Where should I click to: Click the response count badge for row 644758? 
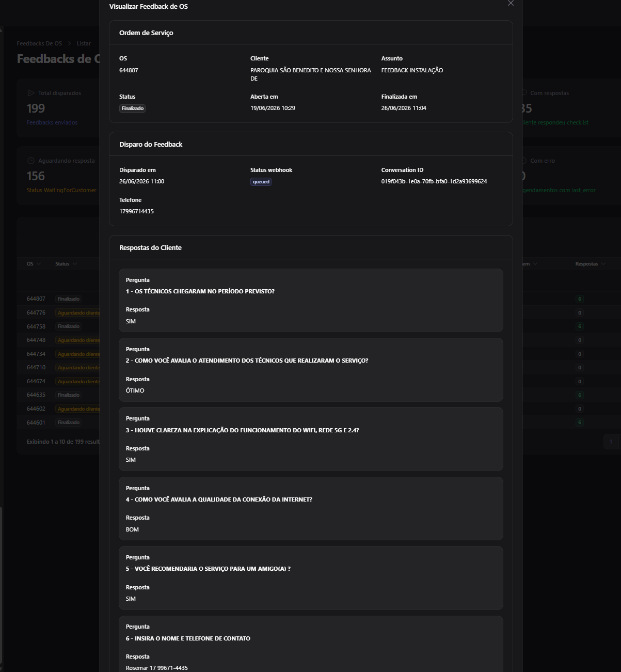580,326
